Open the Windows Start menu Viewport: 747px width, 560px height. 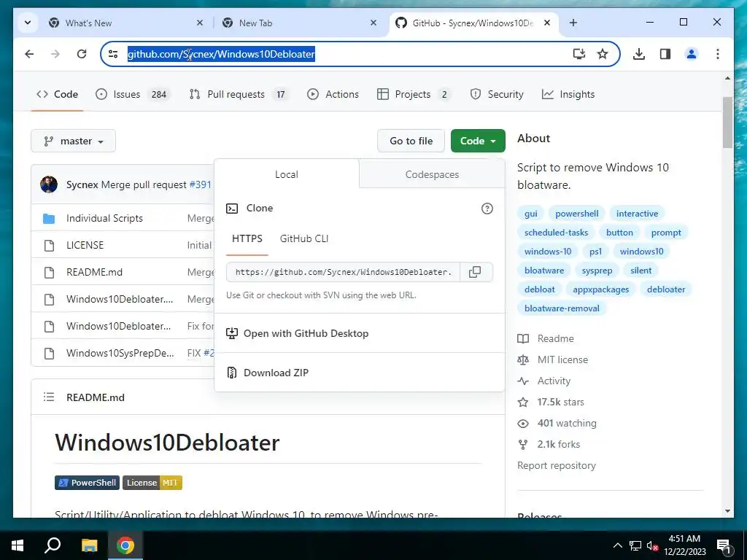[18, 545]
